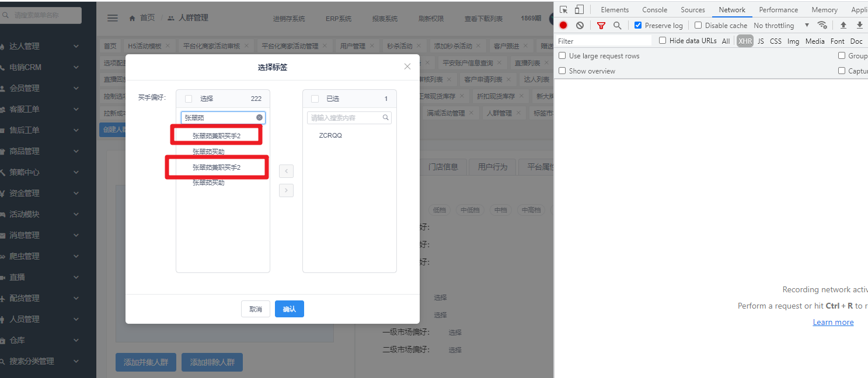The image size is (868, 378).
Task: Click 刷新权限 in top navigation
Action: (x=431, y=19)
